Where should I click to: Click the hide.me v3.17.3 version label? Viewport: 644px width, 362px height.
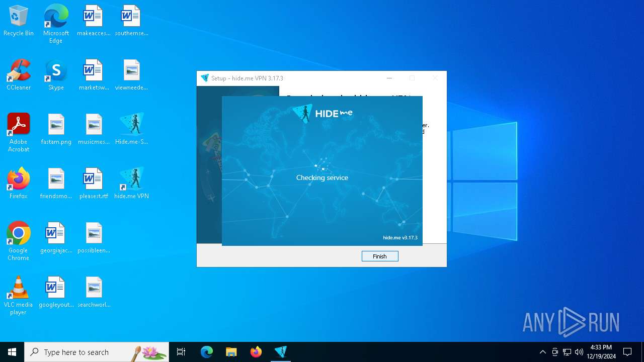400,238
